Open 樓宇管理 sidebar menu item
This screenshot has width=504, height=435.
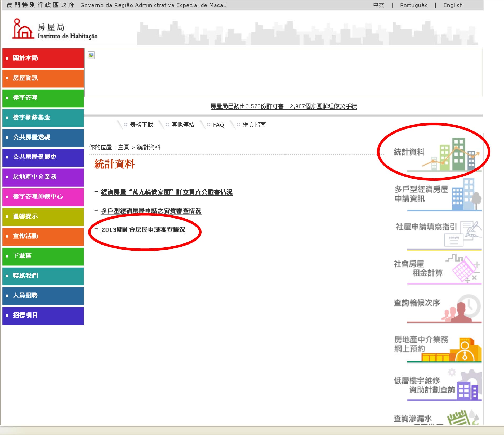click(43, 98)
